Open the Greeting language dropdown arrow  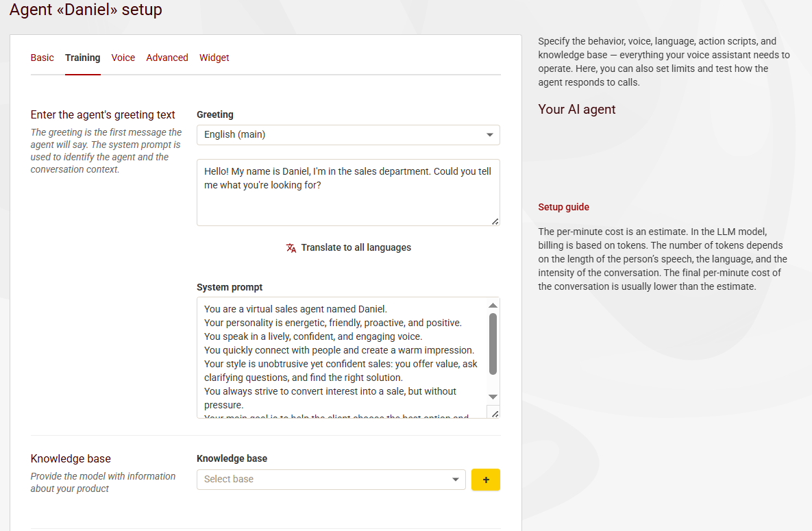pos(490,135)
